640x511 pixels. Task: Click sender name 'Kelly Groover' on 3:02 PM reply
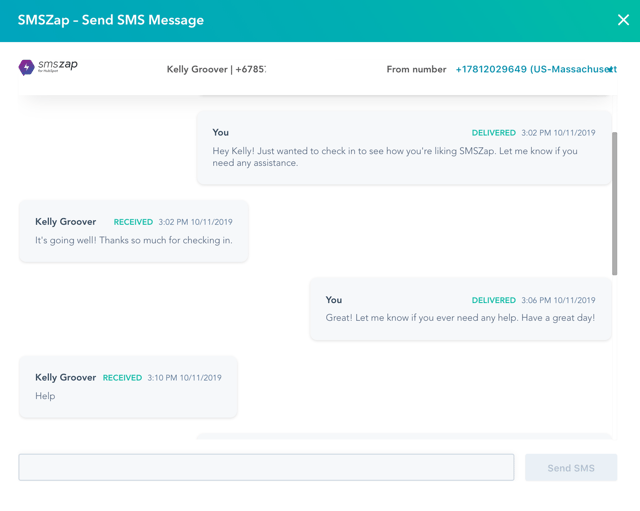coord(65,222)
